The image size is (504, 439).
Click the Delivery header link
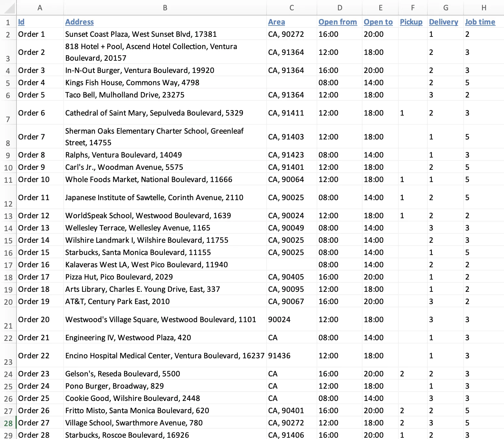[444, 22]
